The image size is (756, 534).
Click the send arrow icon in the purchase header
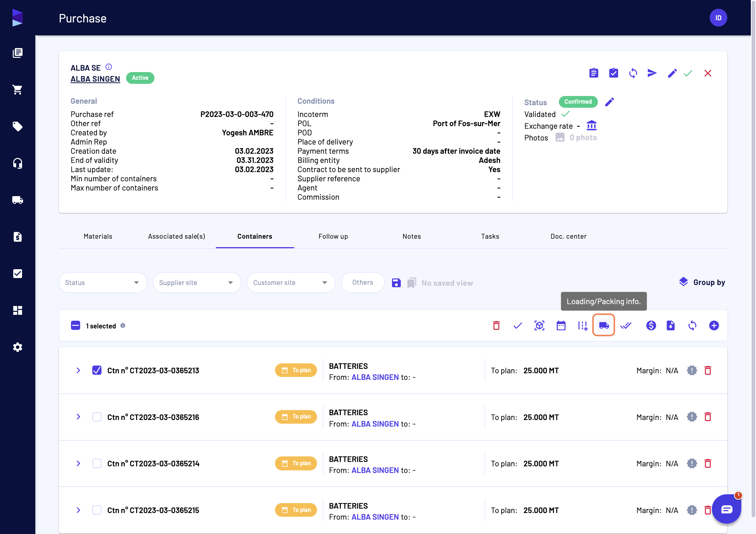point(652,73)
